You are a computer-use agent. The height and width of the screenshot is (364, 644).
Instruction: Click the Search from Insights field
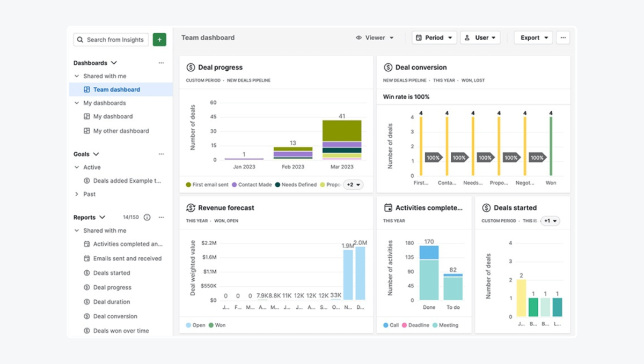[x=115, y=40]
